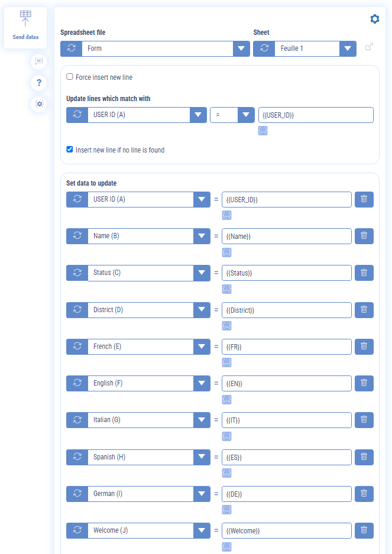This screenshot has height=554, width=392.
Task: Insert variable below the {{Status}} field
Action: coord(226,289)
